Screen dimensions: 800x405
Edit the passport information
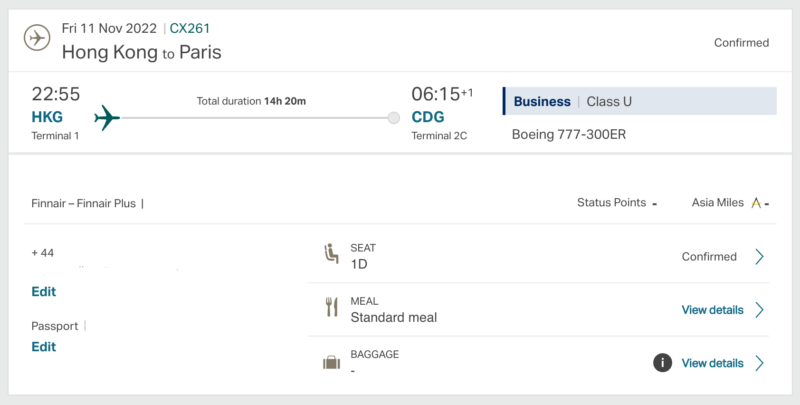(x=44, y=347)
